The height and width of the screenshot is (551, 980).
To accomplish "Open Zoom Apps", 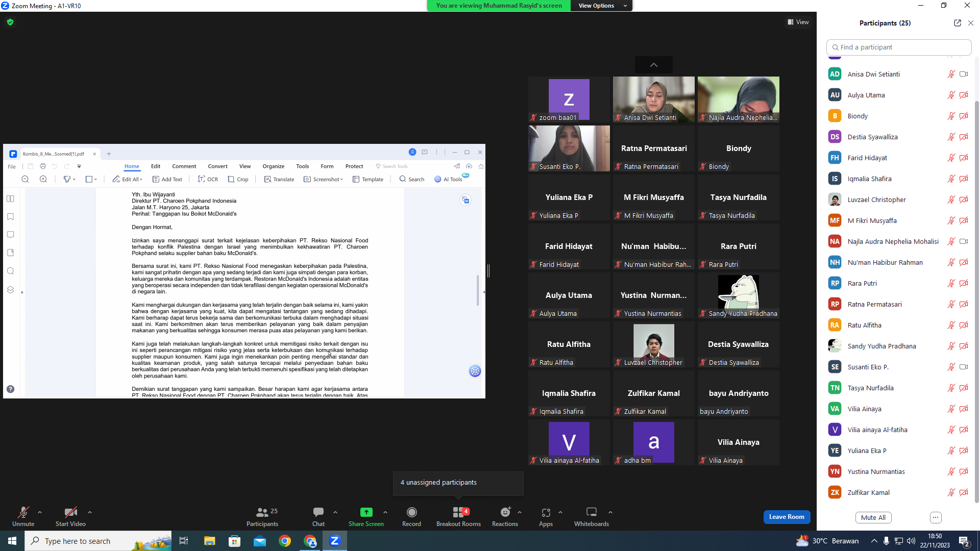I will click(546, 516).
